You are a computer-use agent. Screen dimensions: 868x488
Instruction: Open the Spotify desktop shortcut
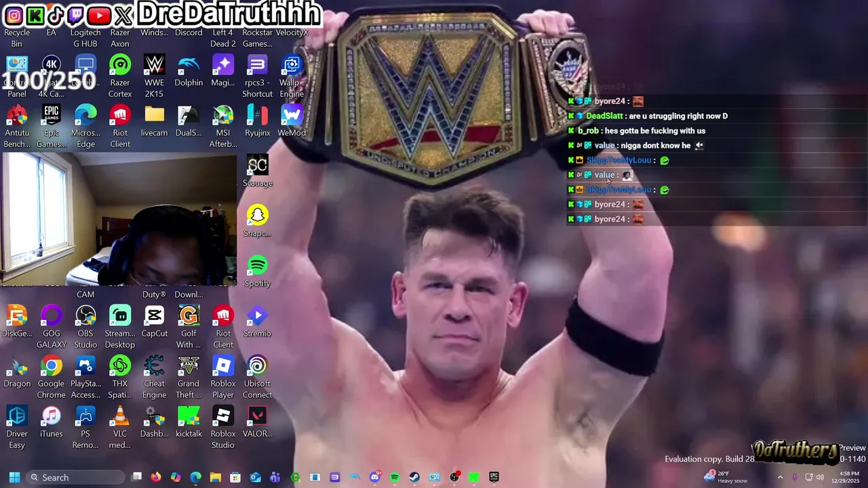(258, 272)
